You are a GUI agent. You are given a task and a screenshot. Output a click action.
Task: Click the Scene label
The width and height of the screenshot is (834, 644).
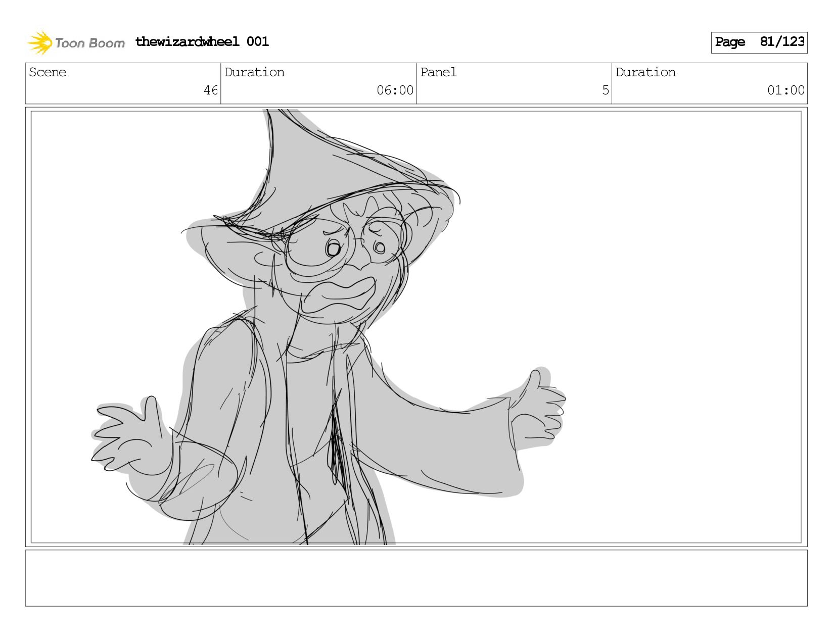pyautogui.click(x=48, y=72)
